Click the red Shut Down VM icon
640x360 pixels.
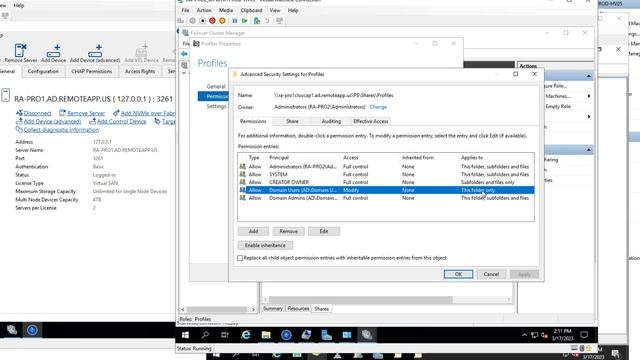212,21
